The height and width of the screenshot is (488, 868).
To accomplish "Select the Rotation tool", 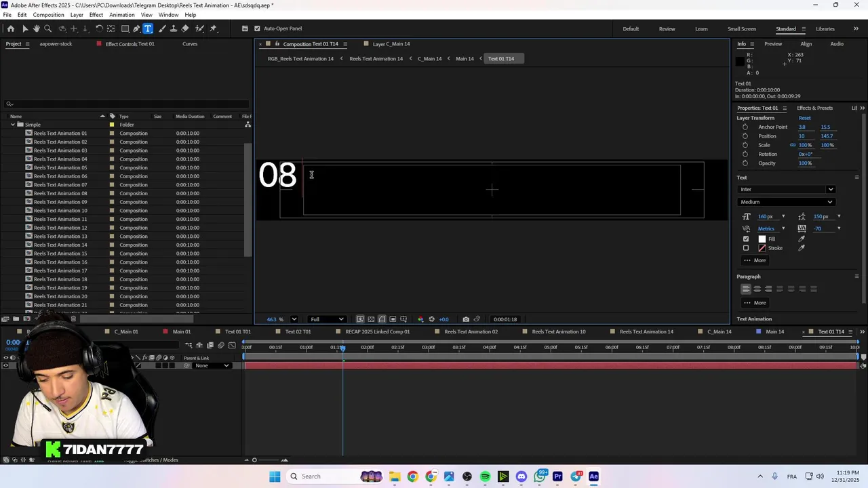I will [x=99, y=28].
